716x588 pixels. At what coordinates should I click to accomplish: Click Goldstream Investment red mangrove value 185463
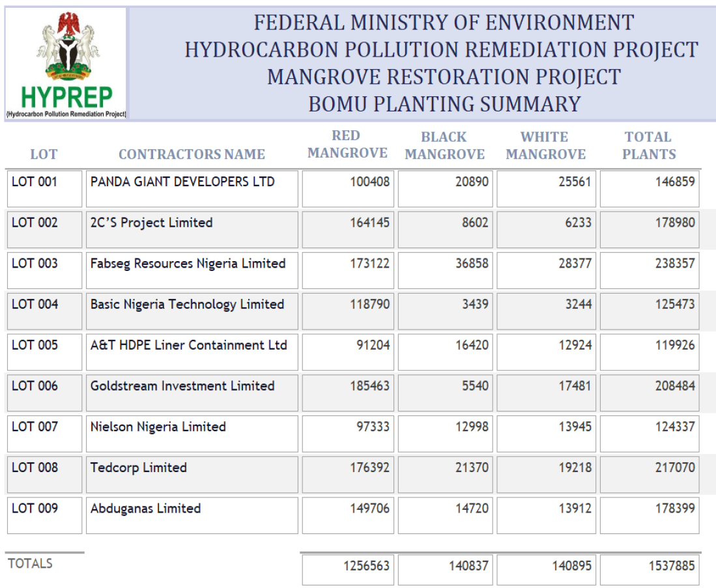click(348, 392)
